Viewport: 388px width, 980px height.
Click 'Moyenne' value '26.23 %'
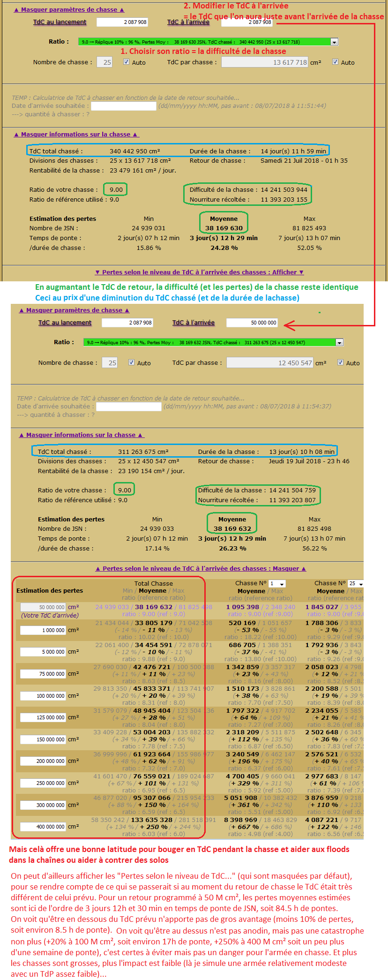click(x=232, y=548)
